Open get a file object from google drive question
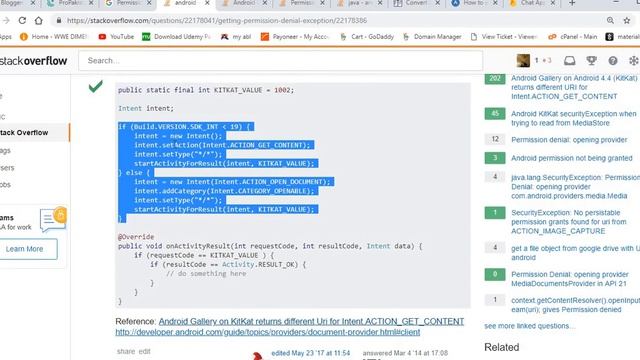 [575, 253]
